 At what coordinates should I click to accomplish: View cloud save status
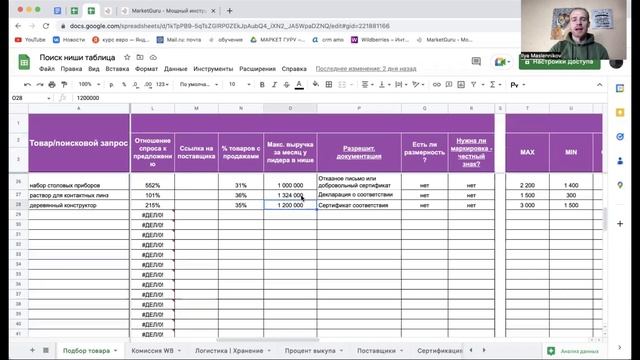pyautogui.click(x=153, y=58)
